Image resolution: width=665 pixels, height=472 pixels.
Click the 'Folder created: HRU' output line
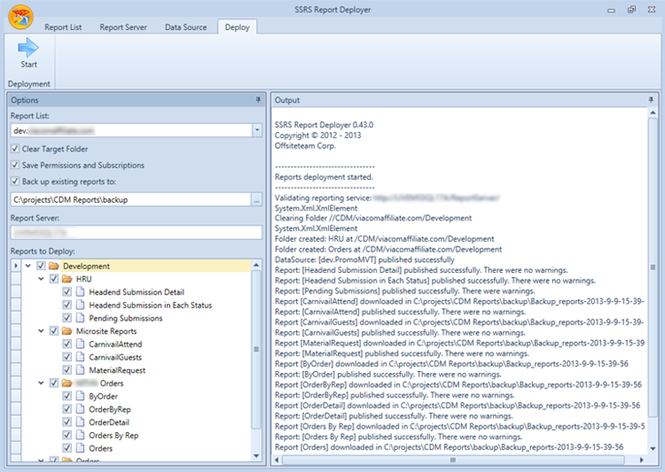384,239
